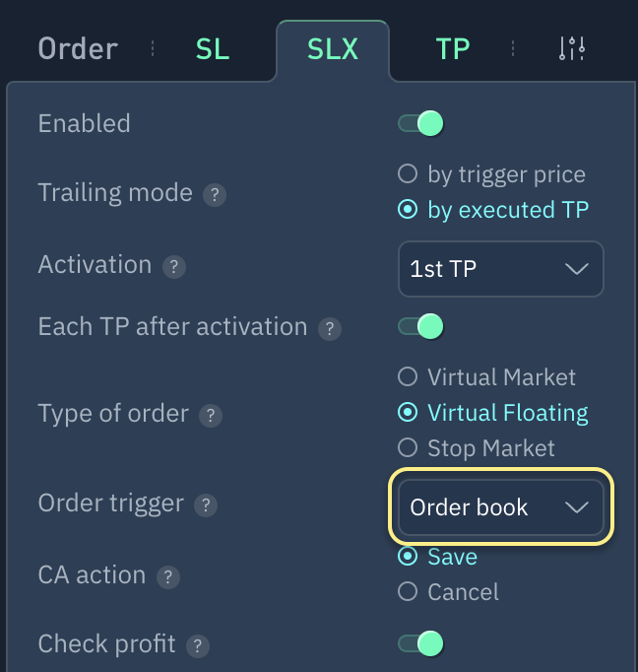This screenshot has width=638, height=672.
Task: Expand the Order trigger dropdown
Action: [500, 507]
